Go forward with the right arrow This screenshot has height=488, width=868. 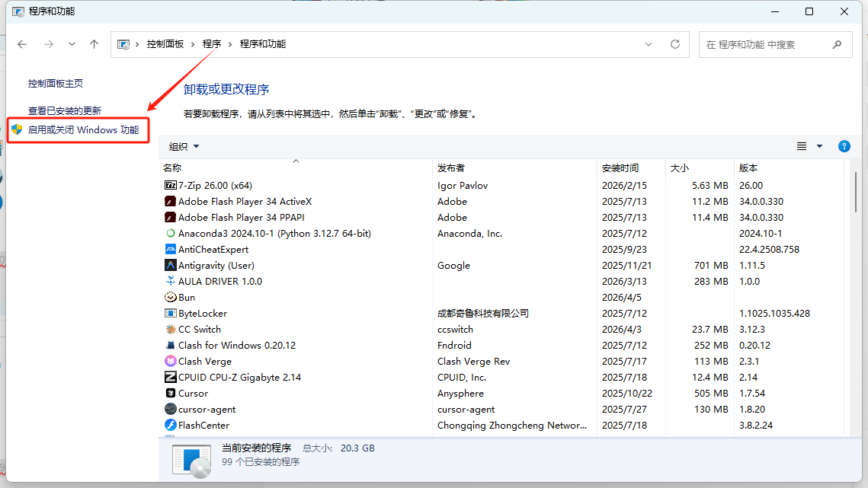point(49,44)
